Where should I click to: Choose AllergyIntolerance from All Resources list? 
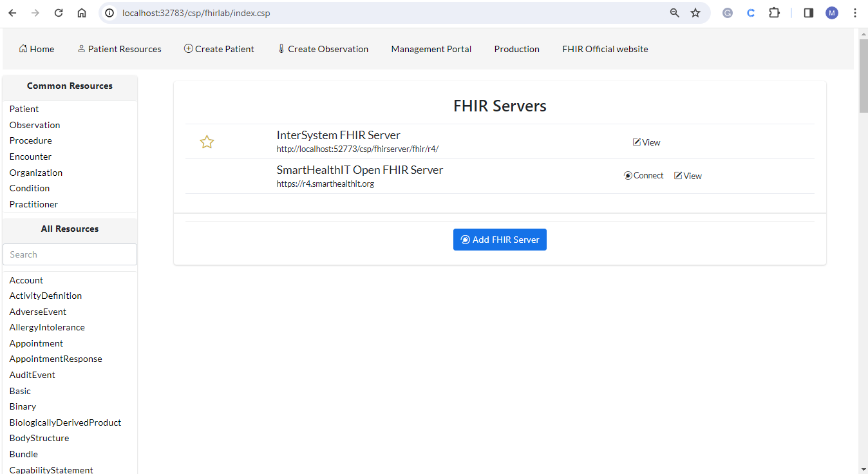[x=47, y=327]
